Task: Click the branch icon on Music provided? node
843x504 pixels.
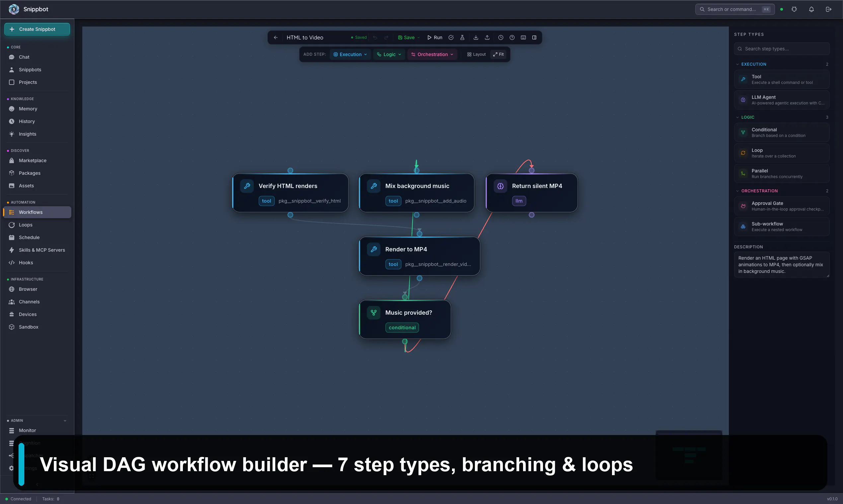Action: pyautogui.click(x=374, y=312)
